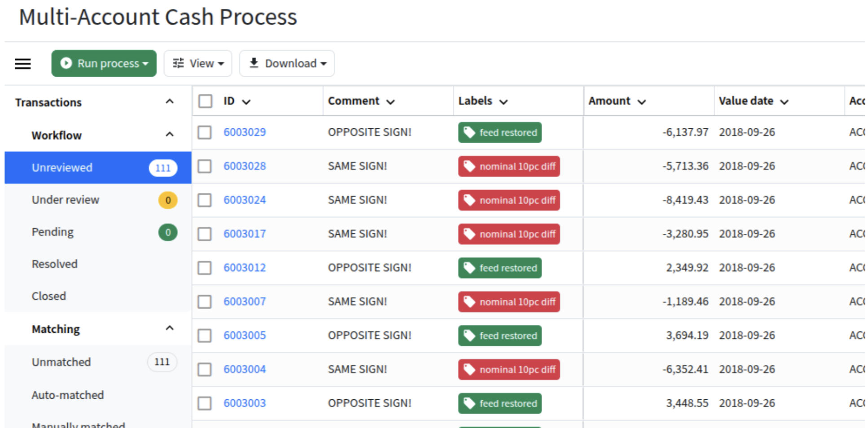The height and width of the screenshot is (428, 868).
Task: Click nominal 10pc diff label on row 6003007
Action: coord(509,302)
